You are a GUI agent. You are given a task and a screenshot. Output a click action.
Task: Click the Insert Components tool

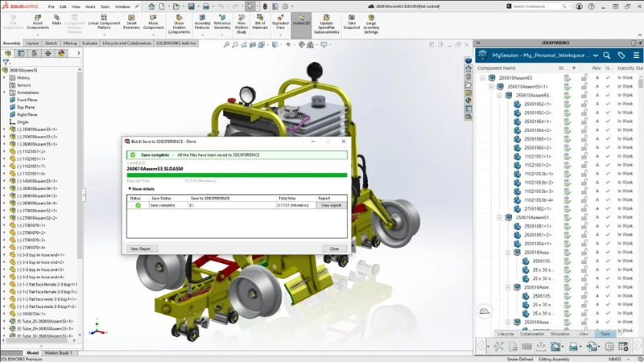(x=39, y=19)
